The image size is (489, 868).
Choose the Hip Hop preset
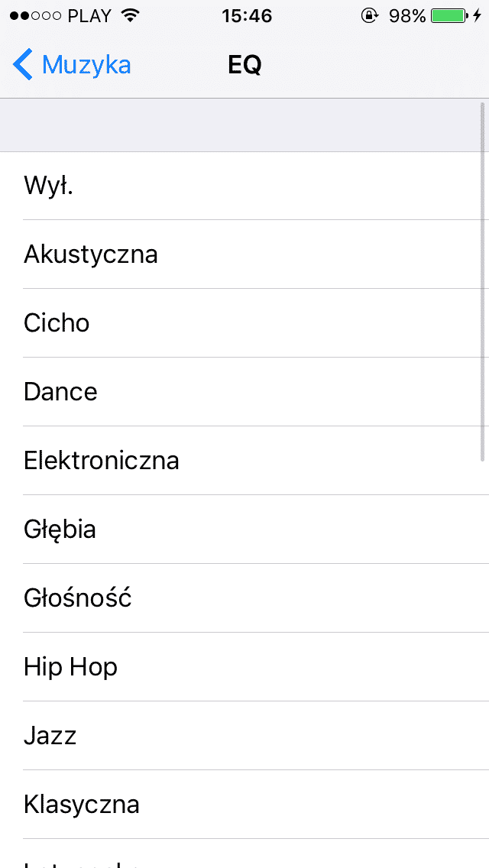click(244, 667)
